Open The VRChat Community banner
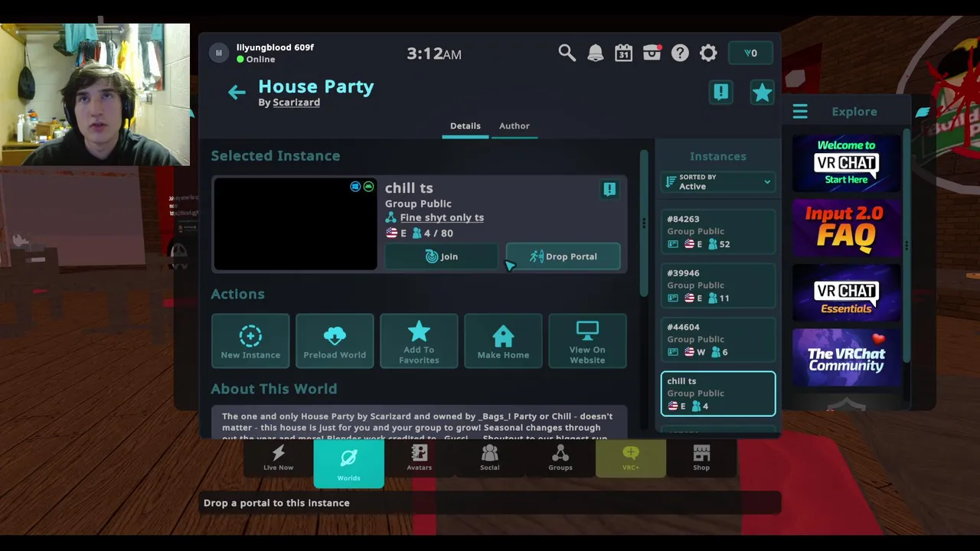This screenshot has width=980, height=551. [846, 357]
